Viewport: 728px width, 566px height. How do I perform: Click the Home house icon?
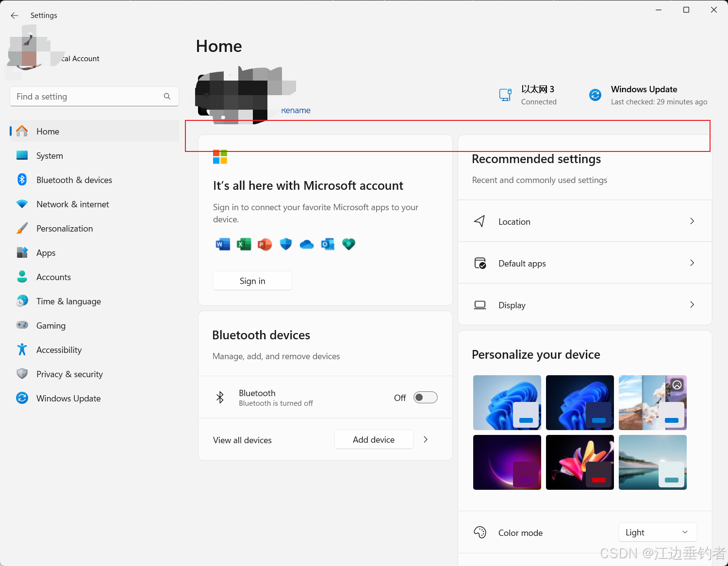click(22, 131)
